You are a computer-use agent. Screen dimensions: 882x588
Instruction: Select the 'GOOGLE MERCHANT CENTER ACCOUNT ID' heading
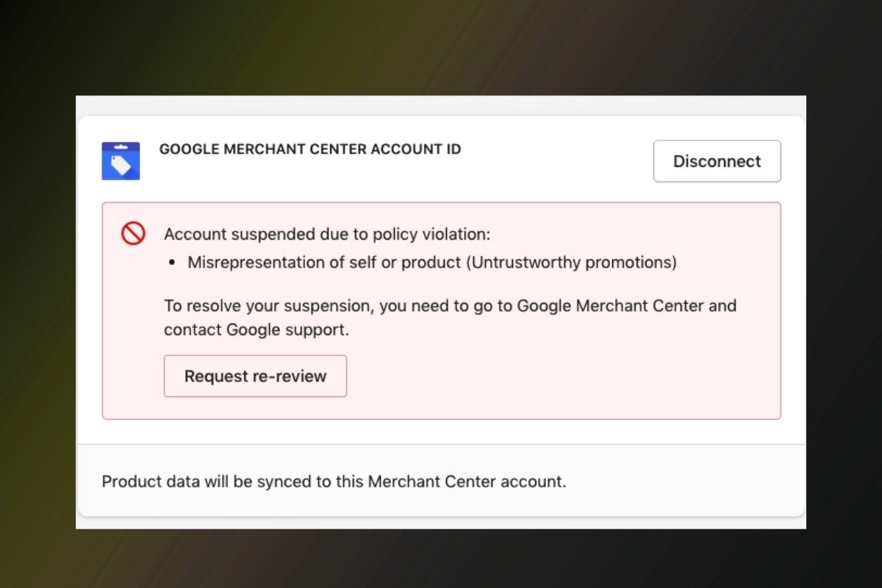(310, 149)
